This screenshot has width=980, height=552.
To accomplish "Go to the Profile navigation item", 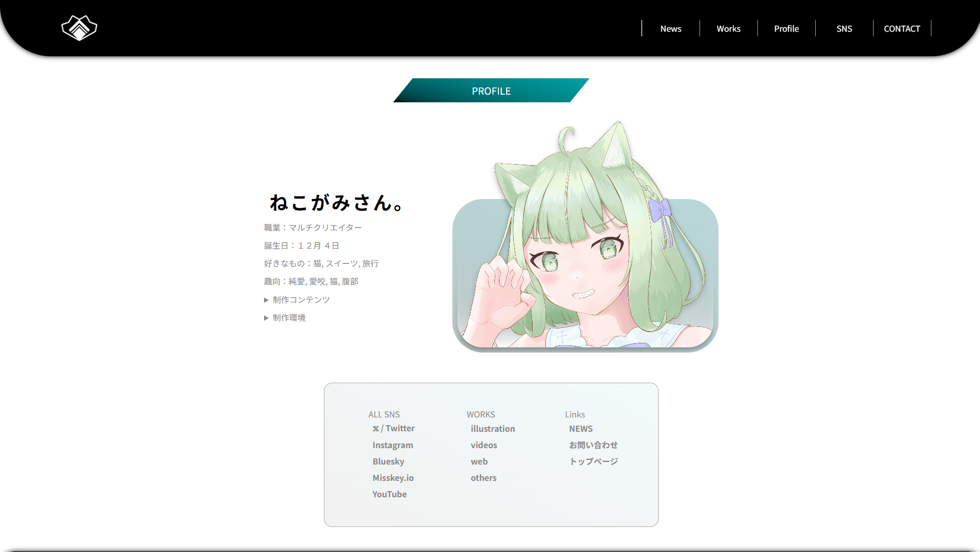I will coord(786,29).
